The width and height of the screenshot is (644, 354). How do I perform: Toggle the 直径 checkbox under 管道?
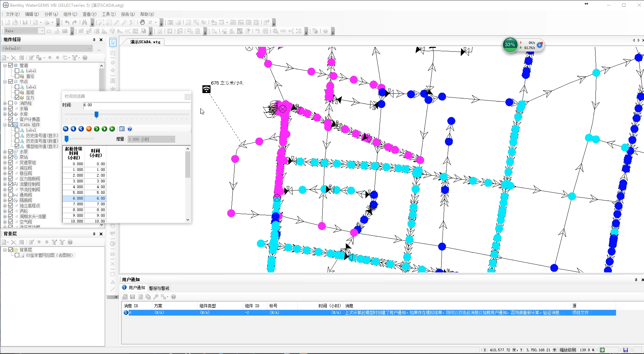pyautogui.click(x=17, y=76)
